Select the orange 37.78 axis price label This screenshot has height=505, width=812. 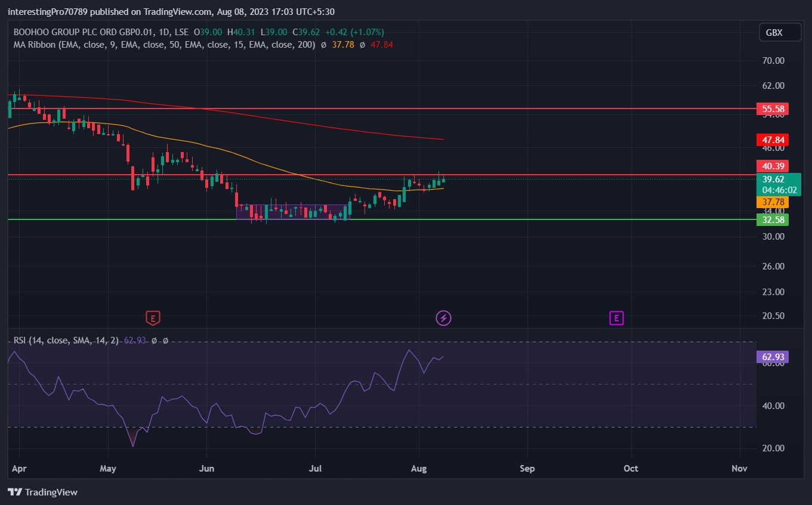tap(773, 202)
